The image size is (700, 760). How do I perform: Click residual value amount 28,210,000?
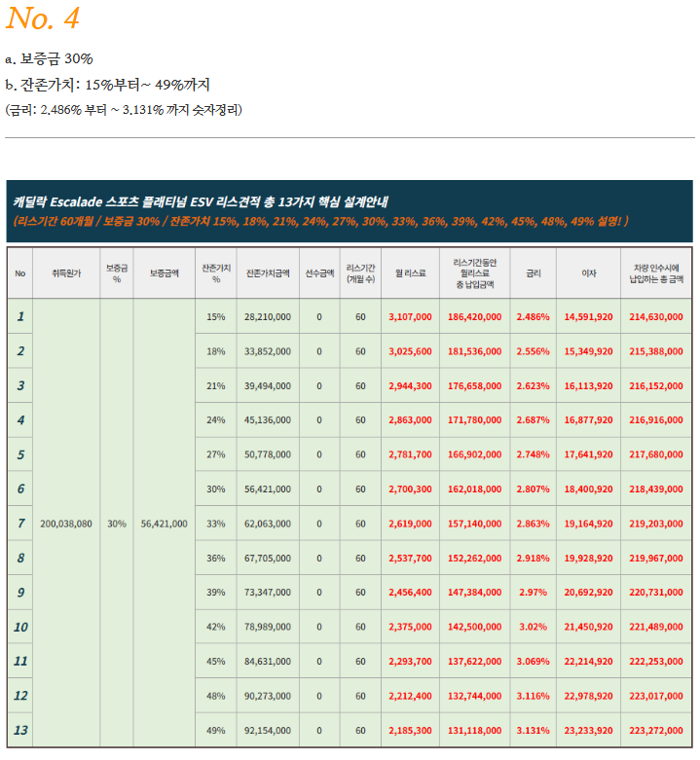[268, 317]
